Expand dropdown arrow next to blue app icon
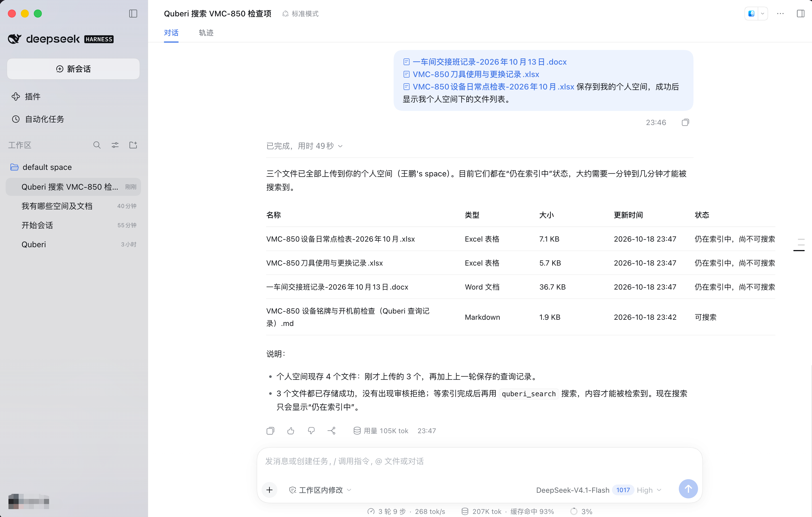Screen dimensions: 812x517 762,14
